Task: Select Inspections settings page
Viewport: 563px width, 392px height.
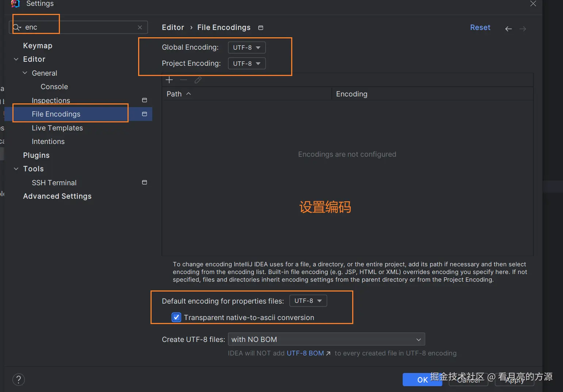Action: [51, 100]
